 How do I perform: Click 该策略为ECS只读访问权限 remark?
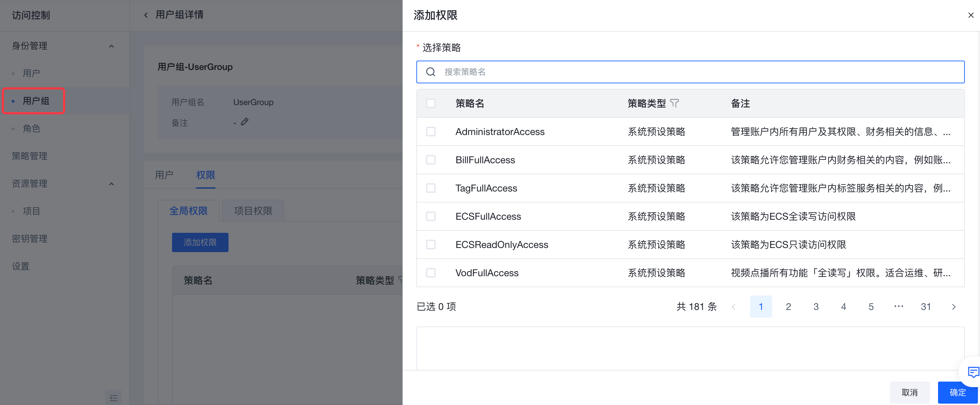pyautogui.click(x=788, y=245)
